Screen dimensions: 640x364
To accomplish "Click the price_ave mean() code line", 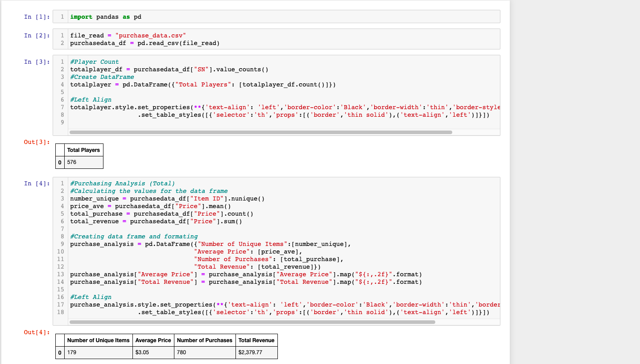I will click(151, 206).
